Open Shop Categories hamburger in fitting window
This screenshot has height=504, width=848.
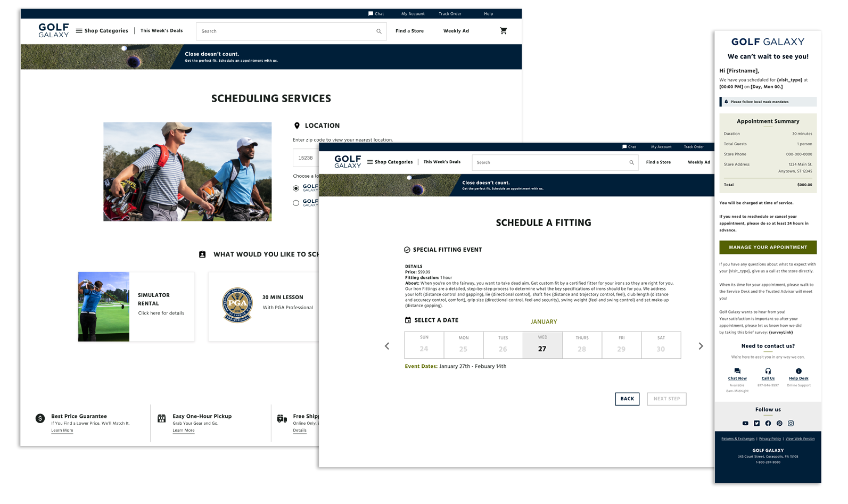(370, 162)
